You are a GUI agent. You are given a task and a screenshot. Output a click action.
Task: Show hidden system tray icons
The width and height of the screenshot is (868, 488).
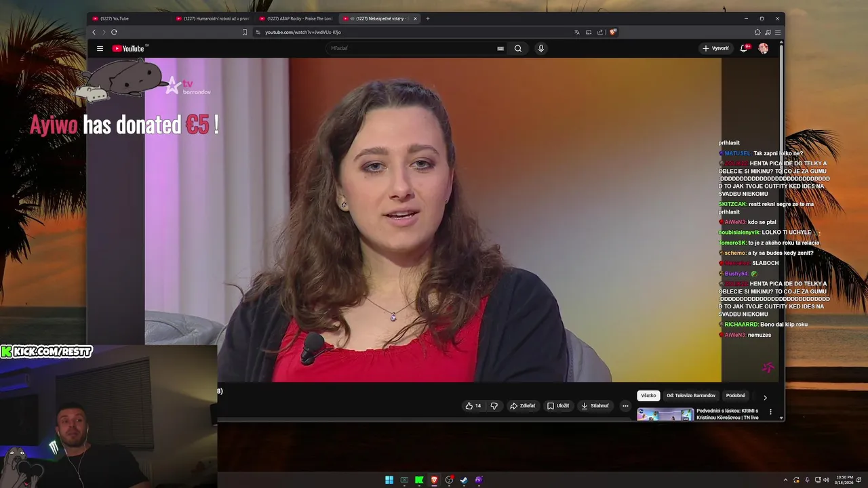click(x=786, y=480)
